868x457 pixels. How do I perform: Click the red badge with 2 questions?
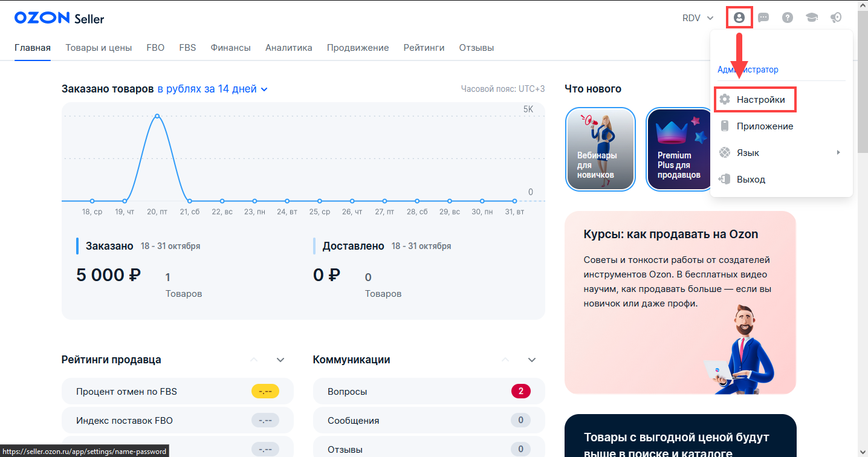tap(521, 392)
